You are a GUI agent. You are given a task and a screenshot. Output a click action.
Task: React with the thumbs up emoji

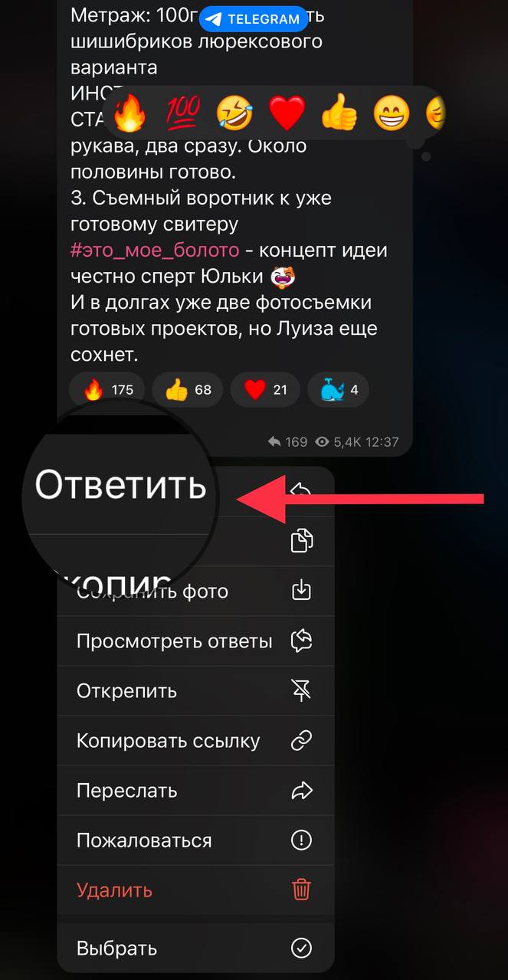[x=339, y=114]
